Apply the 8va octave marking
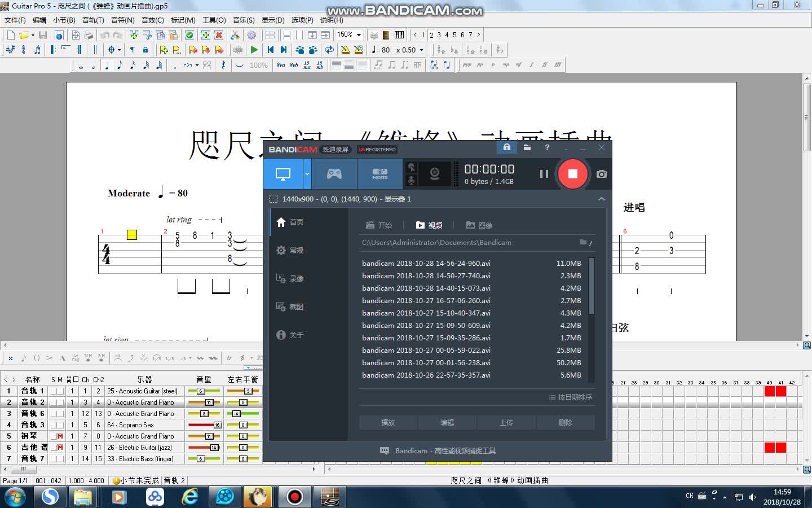The height and width of the screenshot is (508, 812). [x=281, y=65]
